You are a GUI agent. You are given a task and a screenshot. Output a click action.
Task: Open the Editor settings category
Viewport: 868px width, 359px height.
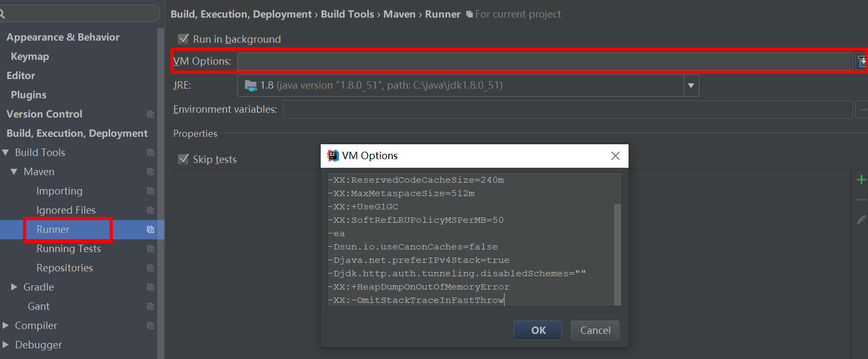coord(21,75)
